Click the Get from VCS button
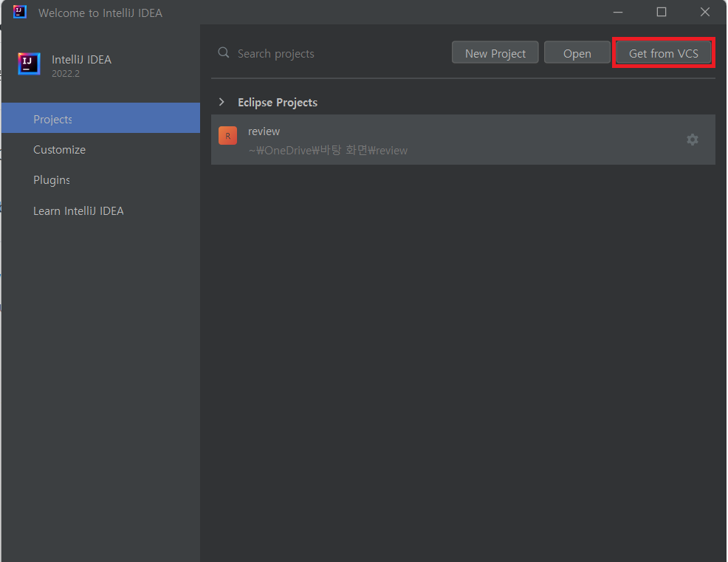This screenshot has width=728, height=562. (x=663, y=53)
